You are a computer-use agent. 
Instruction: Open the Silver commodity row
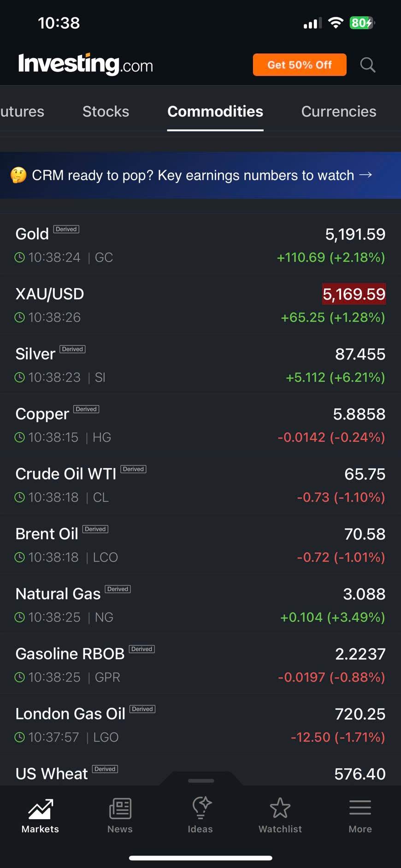200,365
